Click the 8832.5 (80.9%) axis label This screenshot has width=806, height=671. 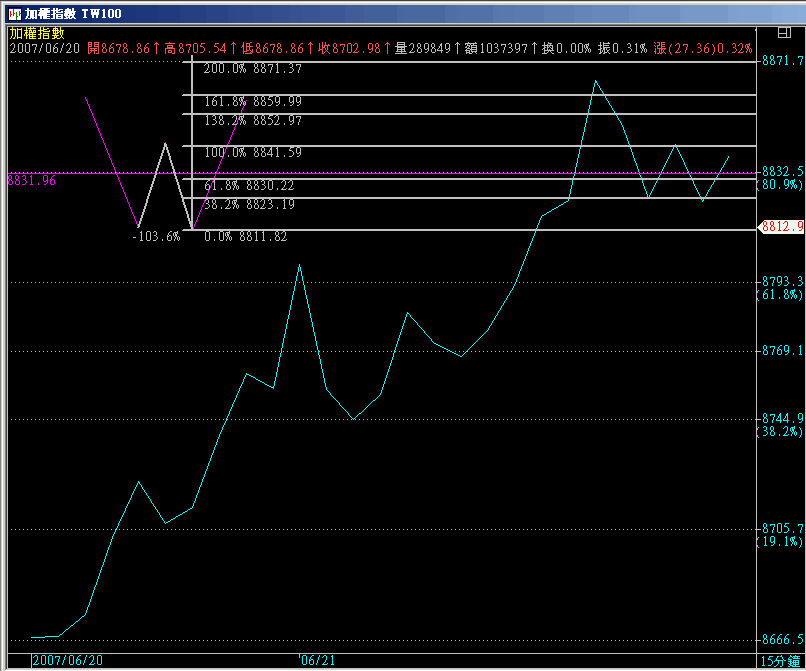tap(781, 178)
